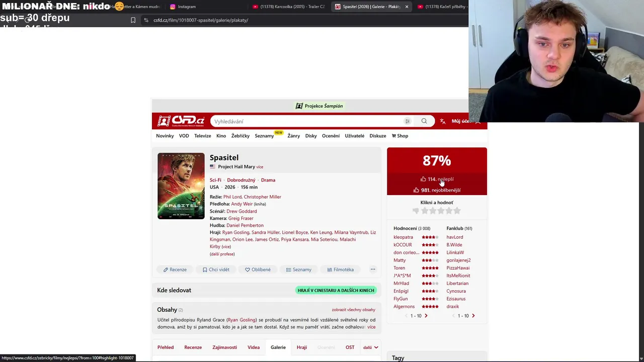The image size is (644, 362).
Task: Switch to the Videa tab
Action: (254, 347)
